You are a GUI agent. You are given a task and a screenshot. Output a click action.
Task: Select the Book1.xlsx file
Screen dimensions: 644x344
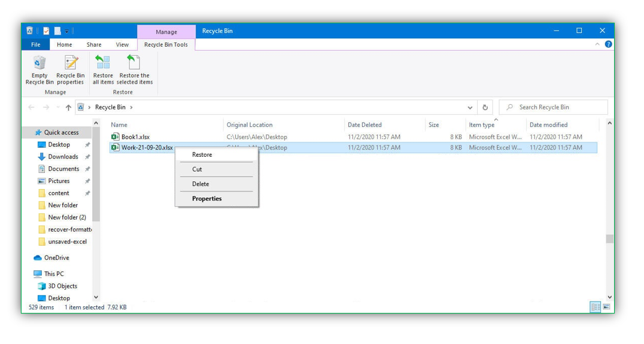pyautogui.click(x=135, y=137)
